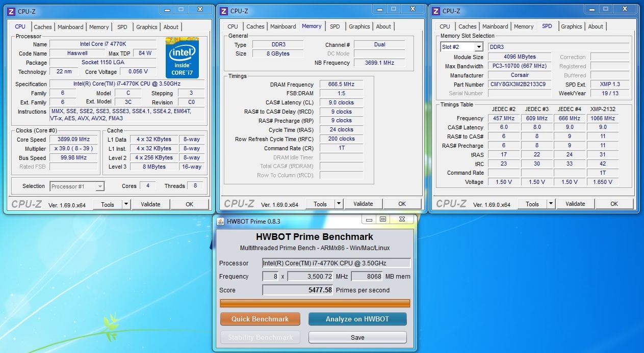Click Manufacturer value Corsair
The width and height of the screenshot is (644, 353).
point(520,75)
